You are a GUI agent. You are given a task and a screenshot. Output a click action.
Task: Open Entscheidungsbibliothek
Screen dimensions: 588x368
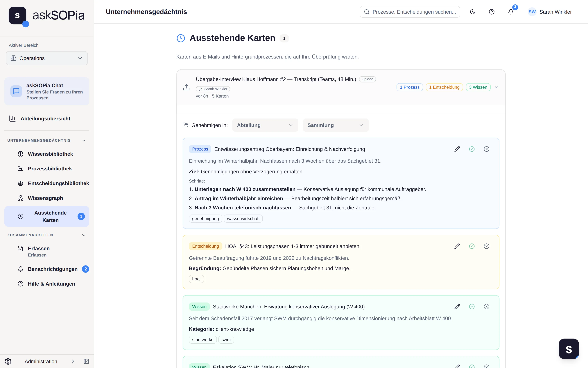coord(53,183)
